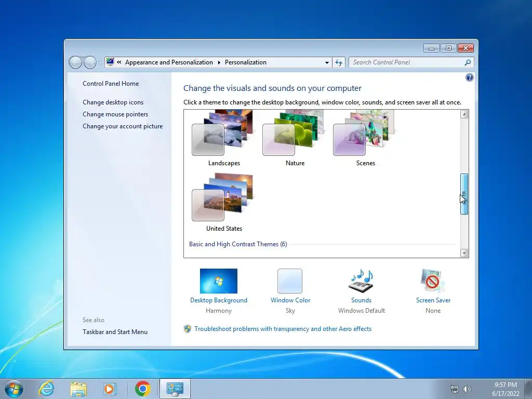Image resolution: width=532 pixels, height=399 pixels.
Task: Click the Sounds link
Action: [x=362, y=300]
